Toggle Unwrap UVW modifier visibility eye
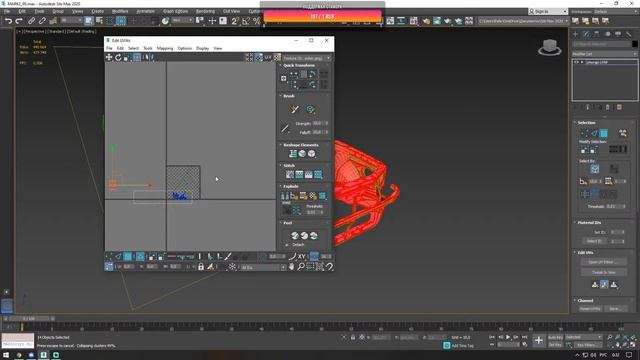 (x=576, y=62)
